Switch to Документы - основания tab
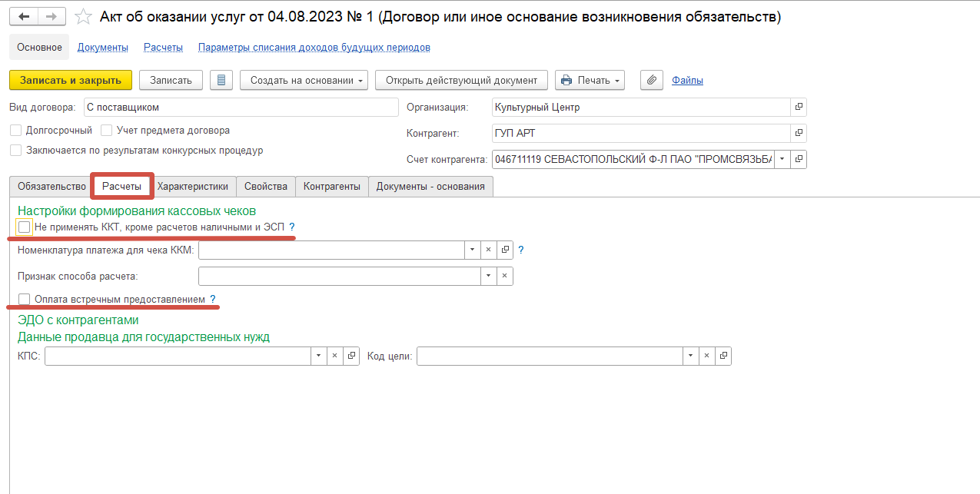980x494 pixels. pyautogui.click(x=430, y=186)
